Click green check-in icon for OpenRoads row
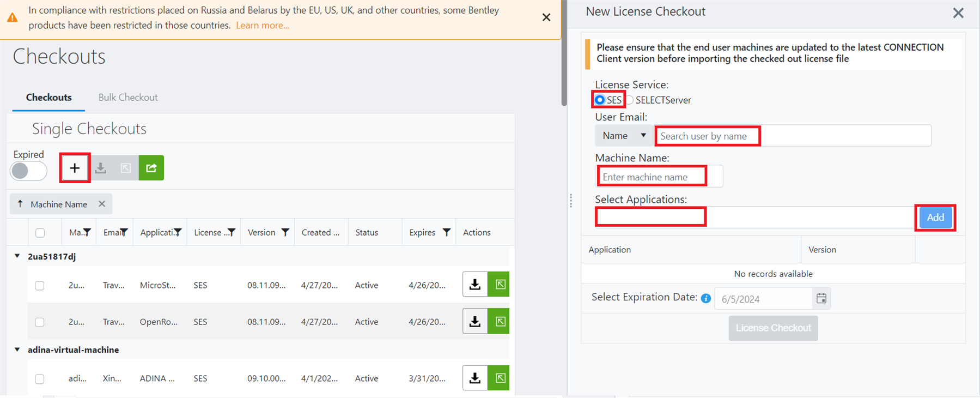The image size is (980, 398). click(500, 322)
